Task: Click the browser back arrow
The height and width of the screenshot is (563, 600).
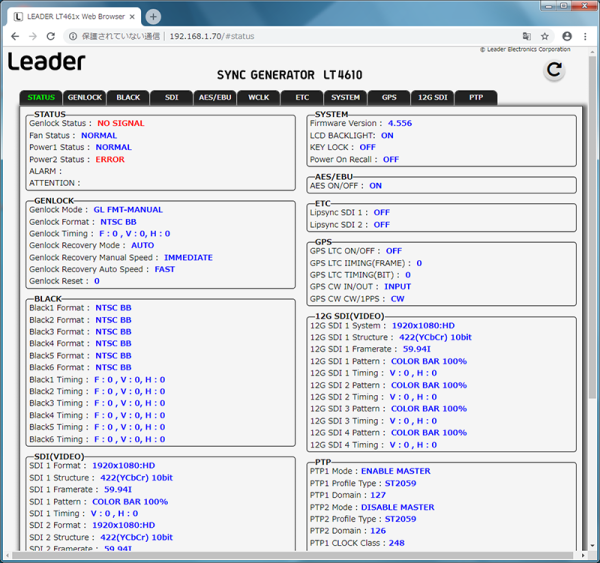Action: click(15, 36)
